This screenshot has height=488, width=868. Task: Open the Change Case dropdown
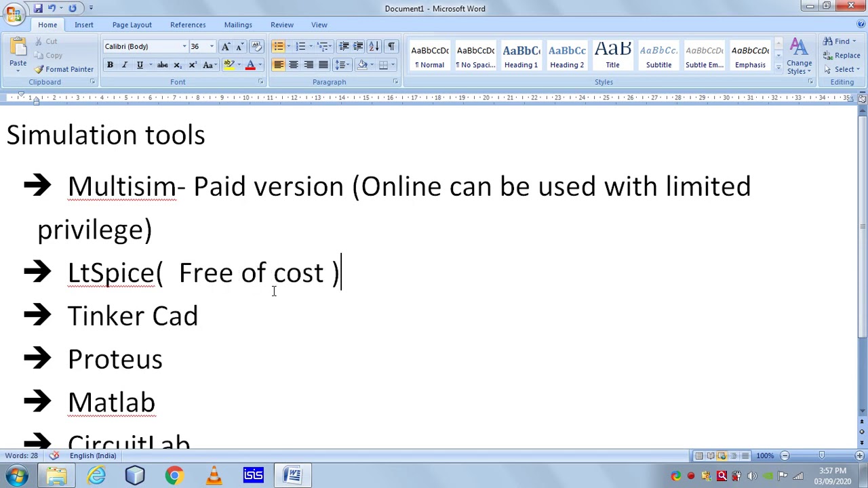coord(210,65)
